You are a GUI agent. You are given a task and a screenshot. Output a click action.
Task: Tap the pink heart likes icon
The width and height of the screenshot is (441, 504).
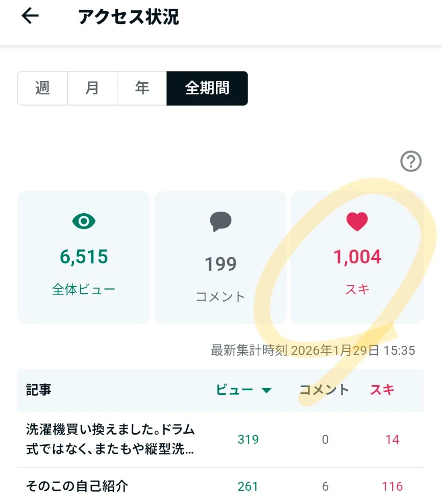tap(357, 221)
